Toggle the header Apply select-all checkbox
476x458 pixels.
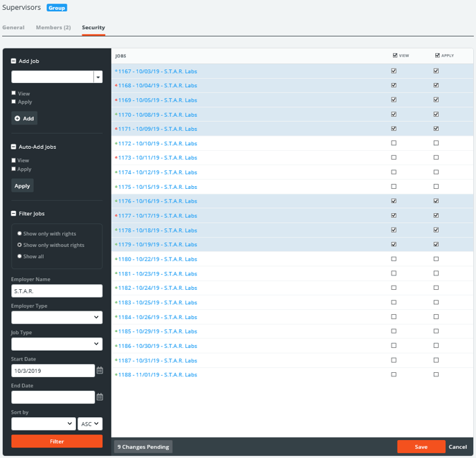pos(437,55)
